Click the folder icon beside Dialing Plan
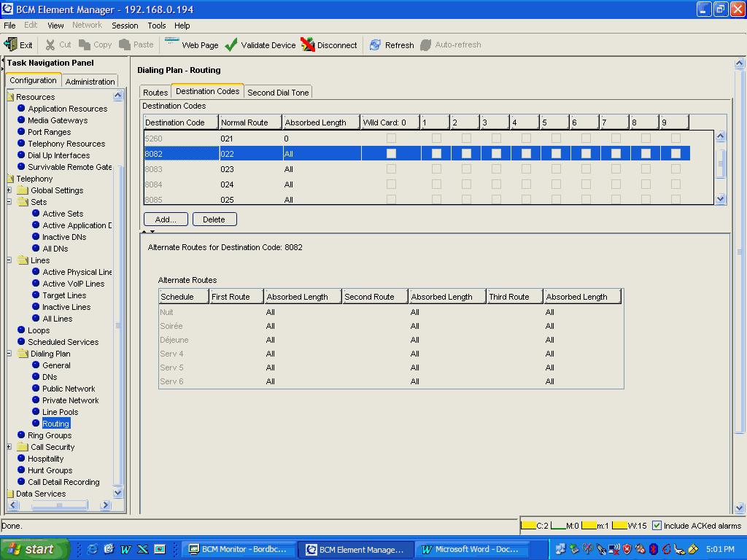The height and width of the screenshot is (560, 747). 23,354
